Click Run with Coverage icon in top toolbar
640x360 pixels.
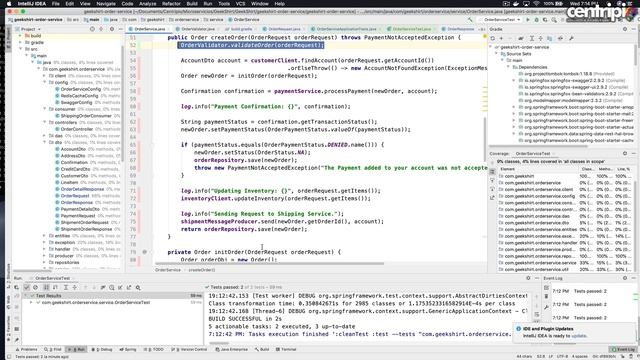545,20
